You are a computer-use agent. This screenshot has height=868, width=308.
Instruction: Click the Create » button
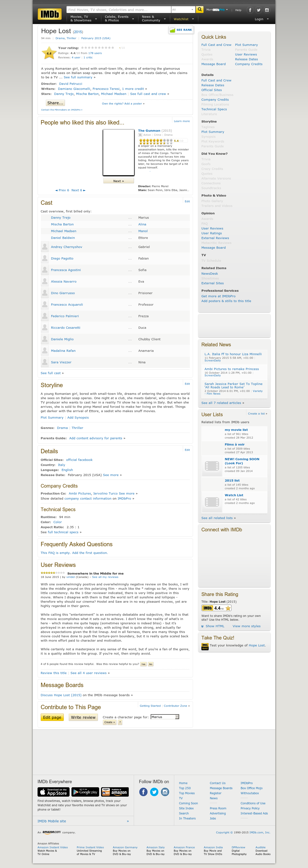110,722
